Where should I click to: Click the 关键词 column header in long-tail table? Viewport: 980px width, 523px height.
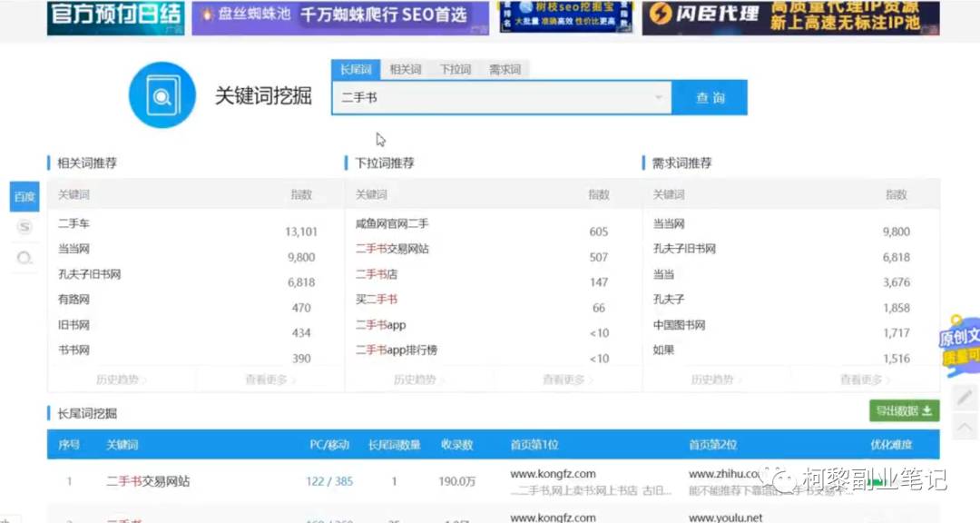tap(122, 445)
